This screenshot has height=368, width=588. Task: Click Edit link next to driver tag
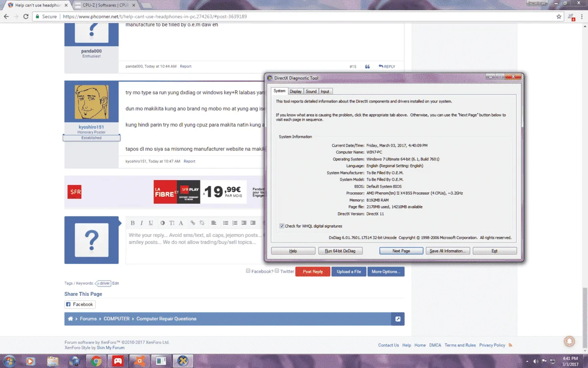coord(116,283)
